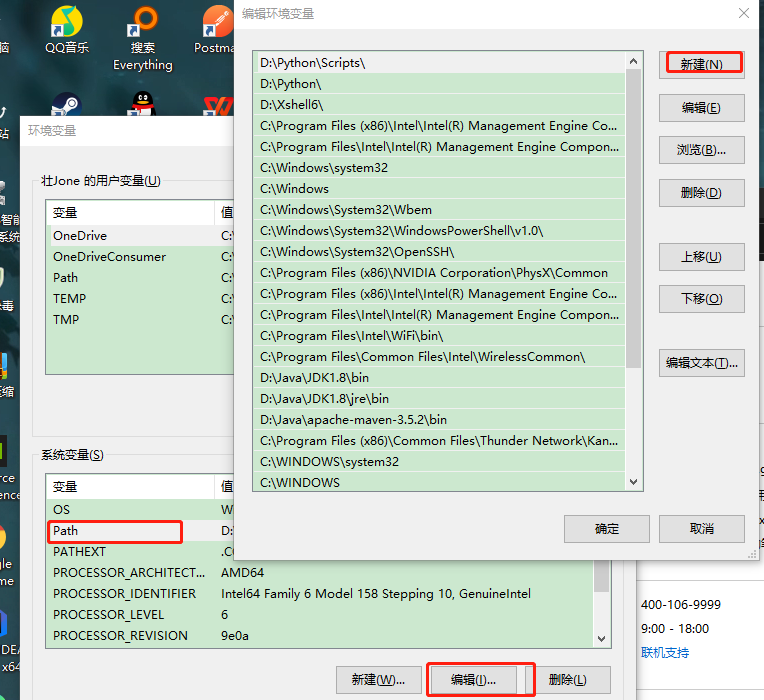The height and width of the screenshot is (700, 764).
Task: Select TMP in user variables
Action: click(x=140, y=320)
